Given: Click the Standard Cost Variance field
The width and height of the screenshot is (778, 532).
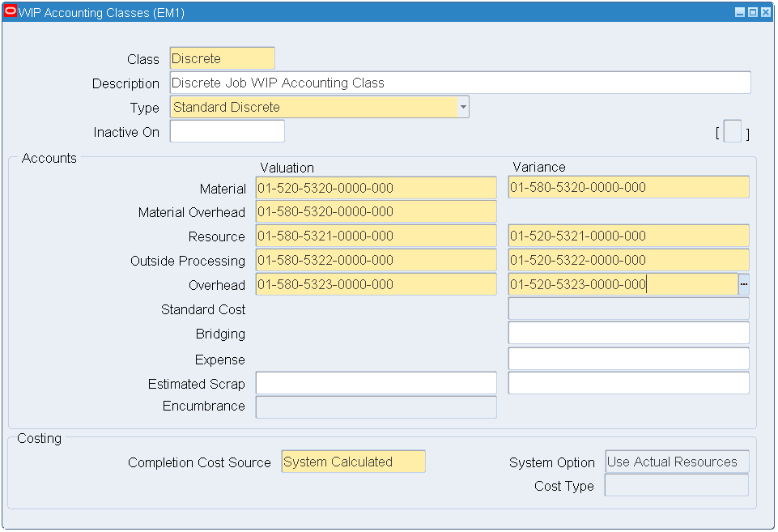Looking at the screenshot, I should coord(629,309).
